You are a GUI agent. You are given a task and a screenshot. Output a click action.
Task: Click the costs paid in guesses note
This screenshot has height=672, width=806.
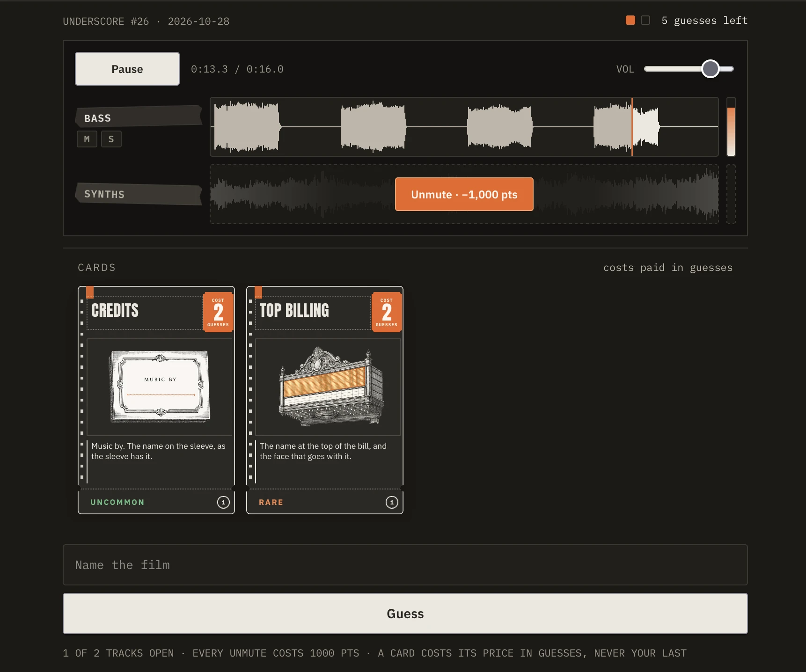[x=668, y=268]
